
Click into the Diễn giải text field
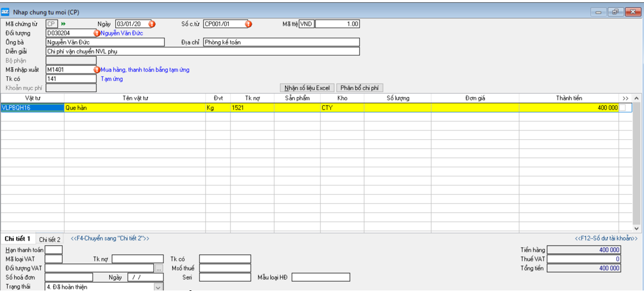[202, 52]
